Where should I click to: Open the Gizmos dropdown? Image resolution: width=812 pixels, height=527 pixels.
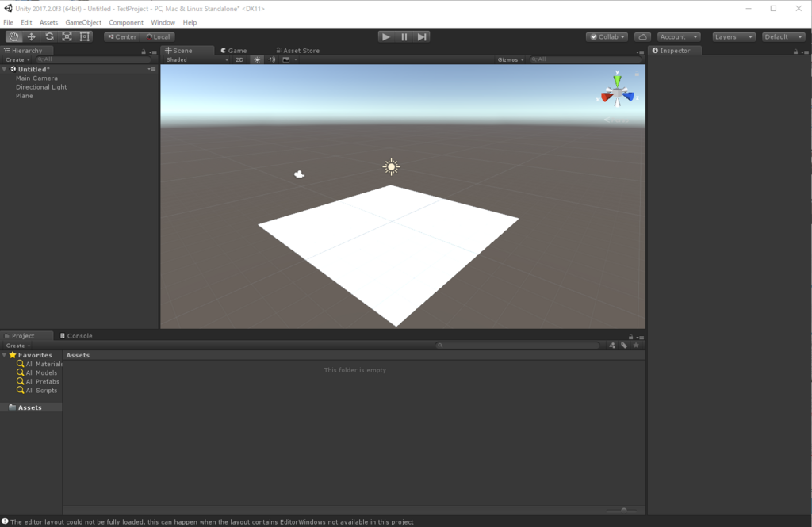click(x=511, y=59)
